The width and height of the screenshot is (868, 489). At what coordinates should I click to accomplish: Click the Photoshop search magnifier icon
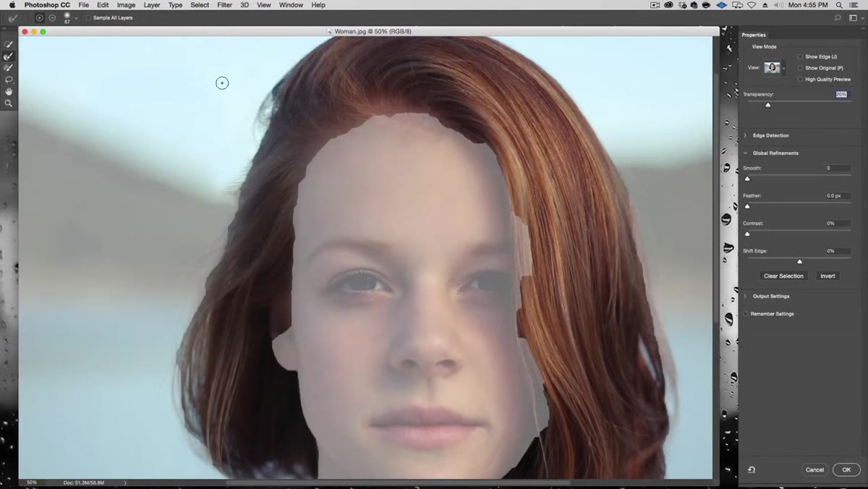point(838,17)
